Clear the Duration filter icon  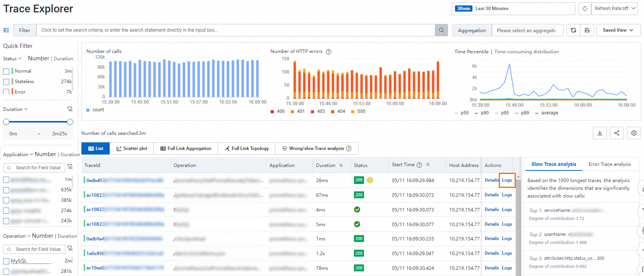(70, 109)
